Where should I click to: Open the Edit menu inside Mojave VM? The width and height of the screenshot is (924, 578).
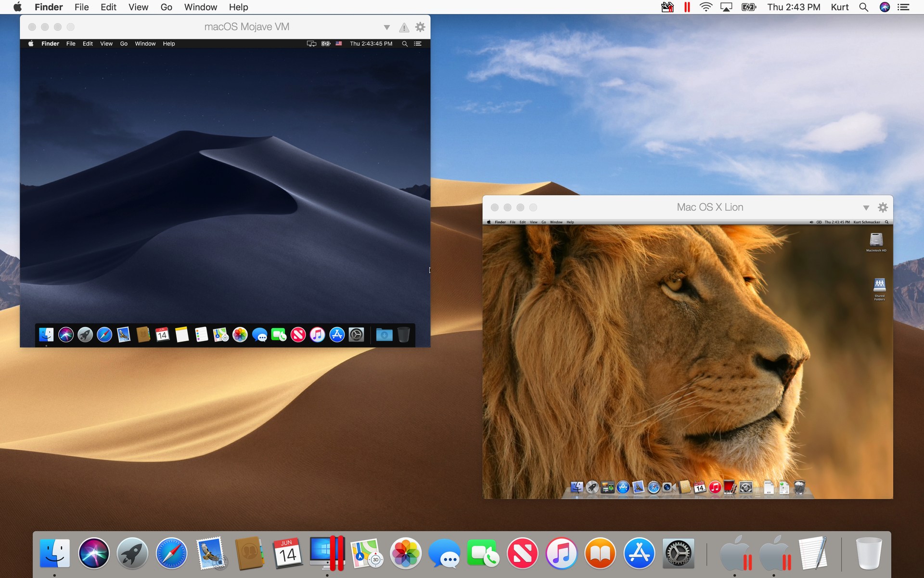point(88,44)
